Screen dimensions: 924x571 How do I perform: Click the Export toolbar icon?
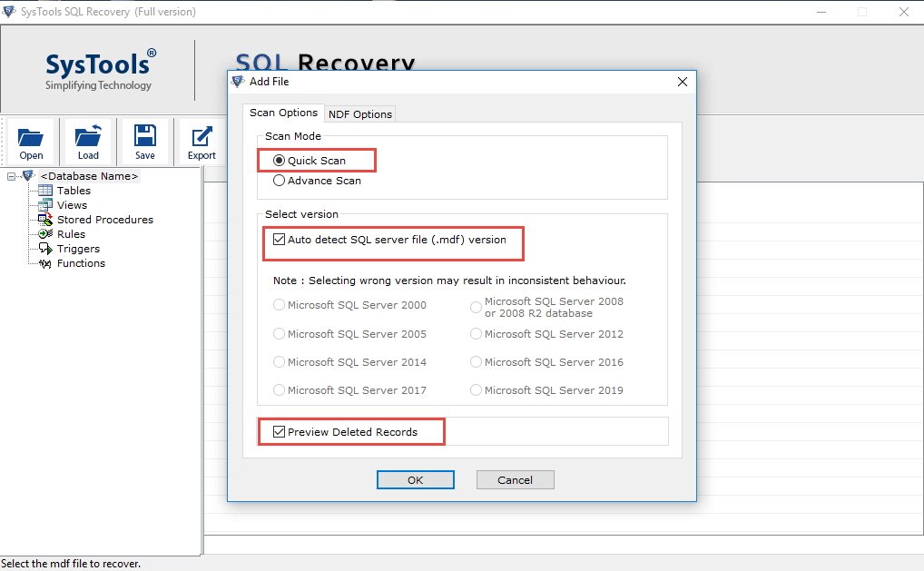click(202, 137)
